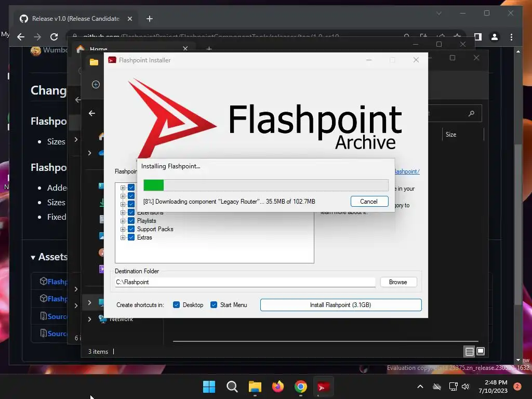Open the notification badge showing 2
Screen dimensions: 532x399
pyautogui.click(x=517, y=387)
